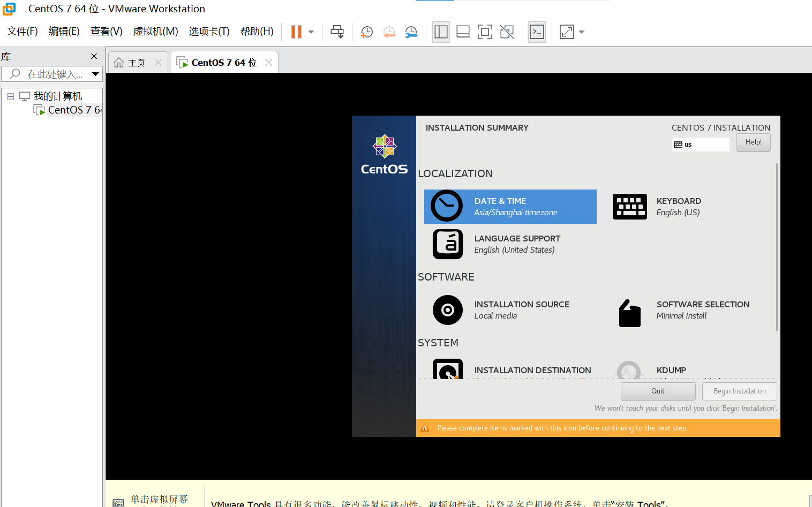Viewport: 812px width, 507px height.
Task: Open the 帮助(H) menu
Action: [x=257, y=32]
